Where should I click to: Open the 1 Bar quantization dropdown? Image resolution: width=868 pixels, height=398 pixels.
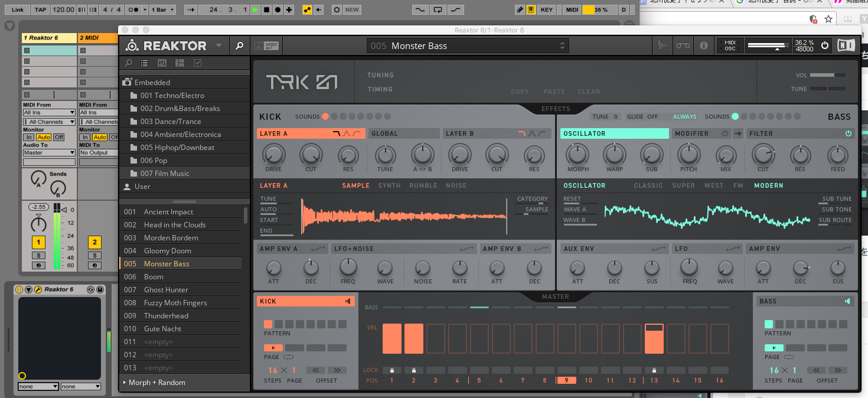click(x=164, y=10)
